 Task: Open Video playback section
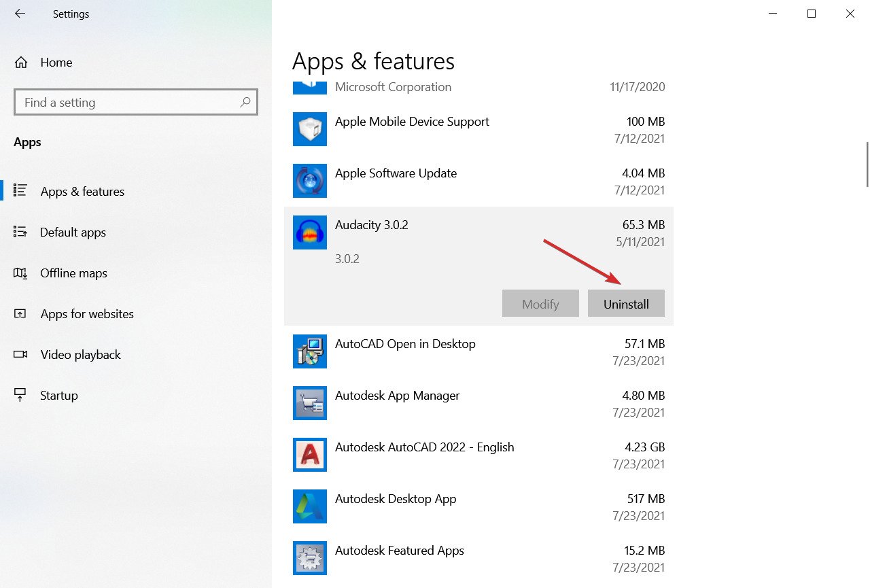(80, 355)
